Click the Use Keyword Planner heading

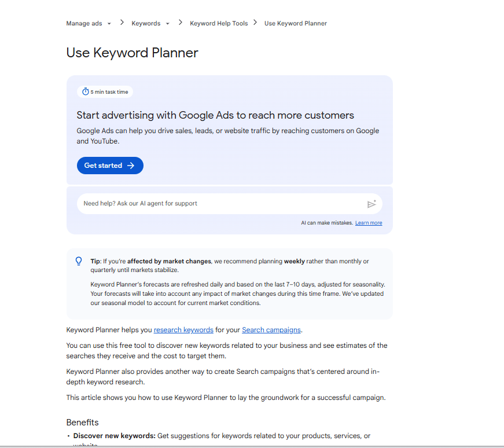(132, 53)
